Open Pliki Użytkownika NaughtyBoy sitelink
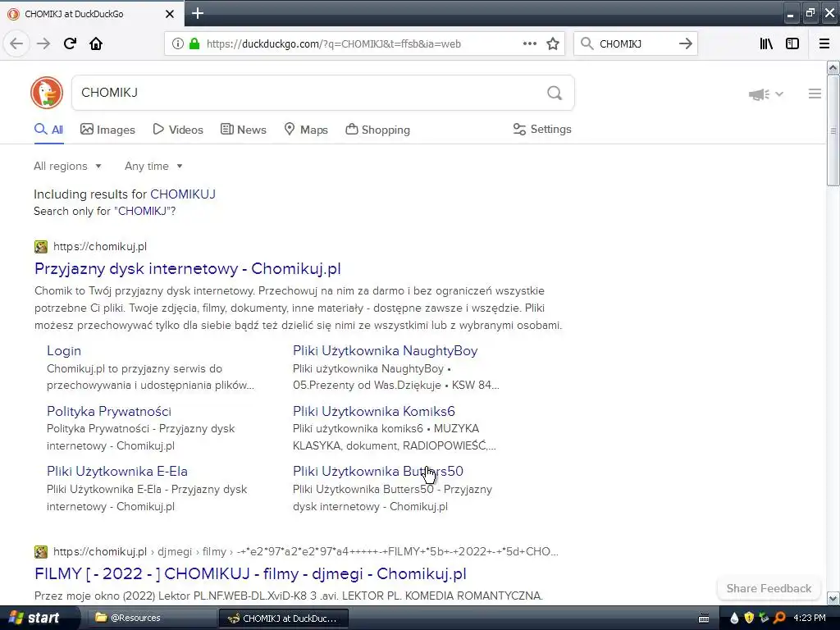This screenshot has height=630, width=840. [x=386, y=350]
